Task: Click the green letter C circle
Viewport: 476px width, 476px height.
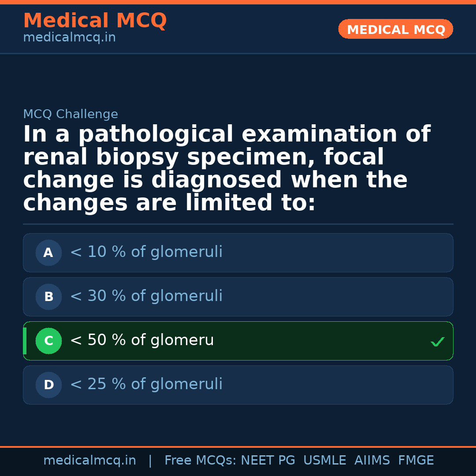Action: pyautogui.click(x=48, y=341)
